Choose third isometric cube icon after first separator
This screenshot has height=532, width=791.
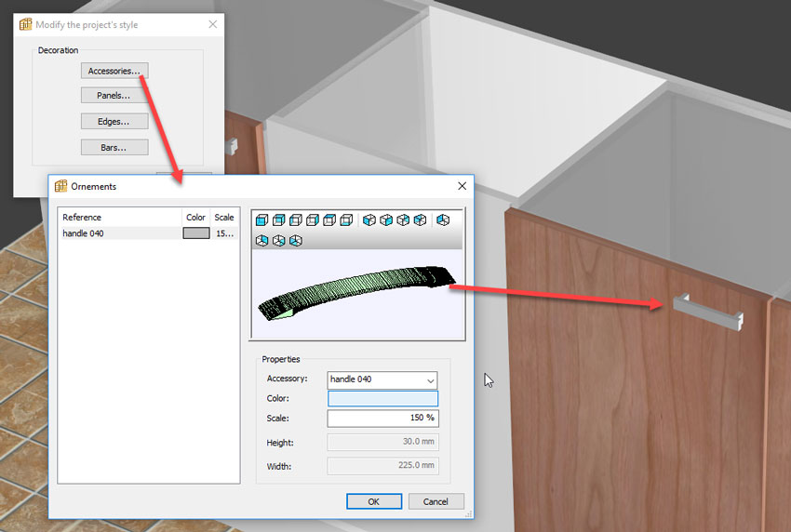coord(403,219)
